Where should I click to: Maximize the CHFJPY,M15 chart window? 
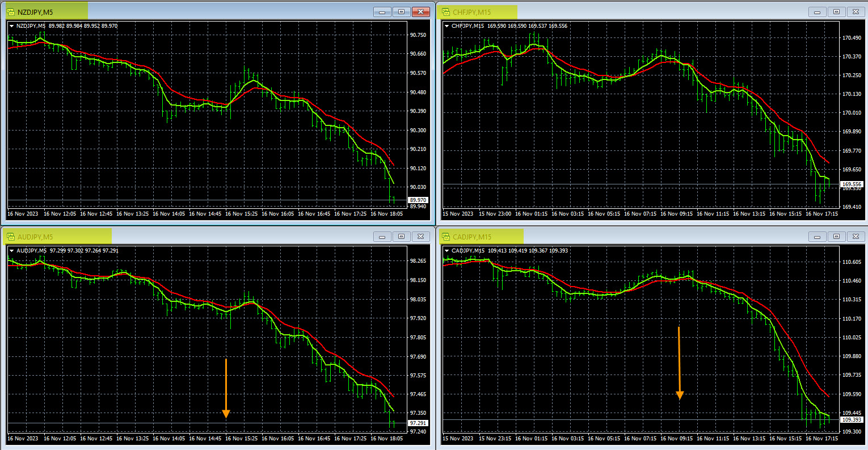click(836, 12)
